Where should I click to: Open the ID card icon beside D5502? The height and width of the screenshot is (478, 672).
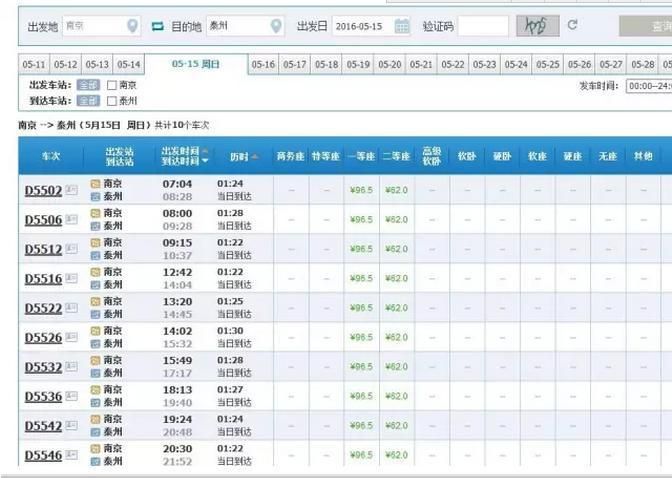coord(71,190)
